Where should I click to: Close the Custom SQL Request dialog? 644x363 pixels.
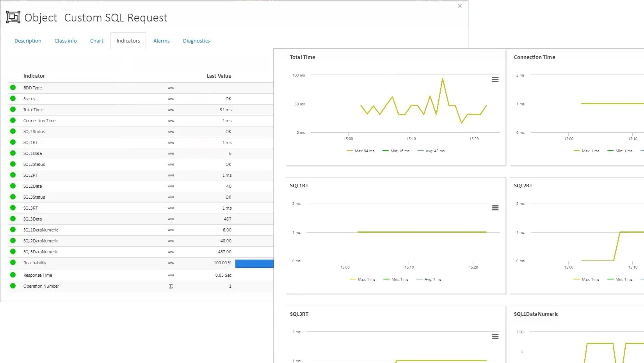click(459, 6)
